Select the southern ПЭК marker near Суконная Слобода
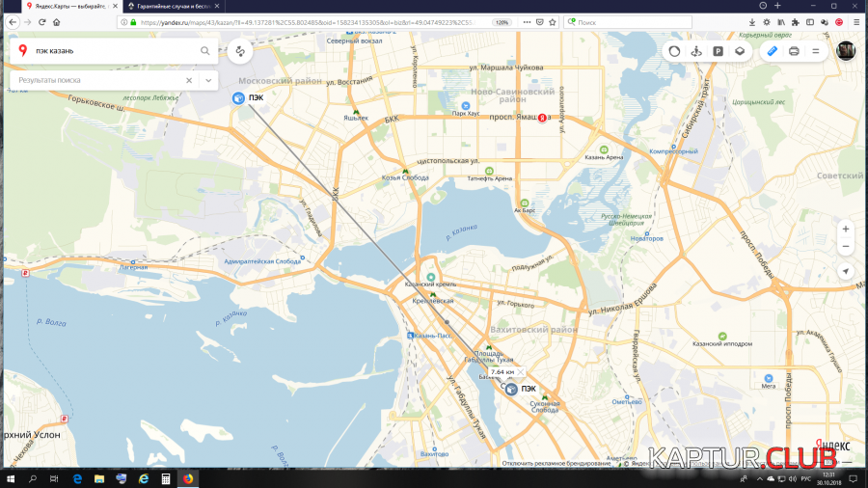Image resolution: width=868 pixels, height=488 pixels. click(x=511, y=389)
